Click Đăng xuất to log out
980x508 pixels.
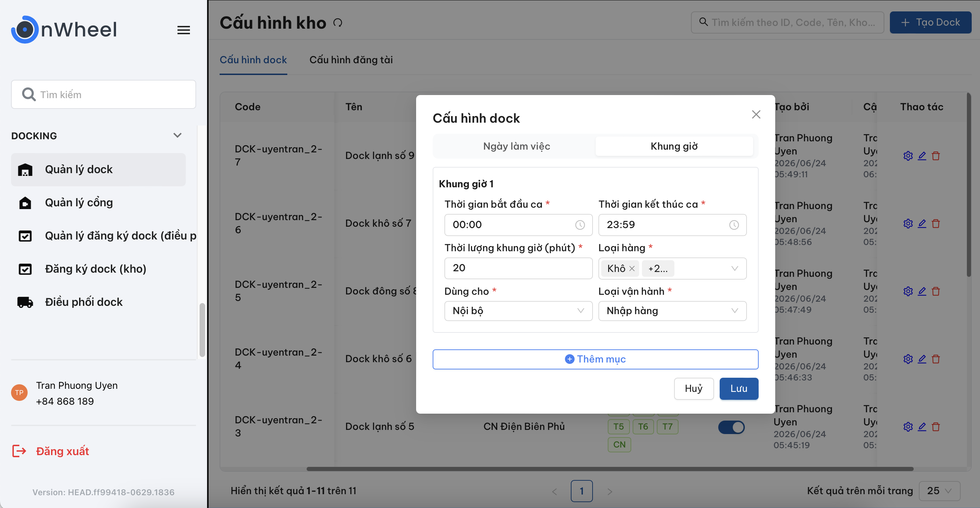(x=51, y=451)
